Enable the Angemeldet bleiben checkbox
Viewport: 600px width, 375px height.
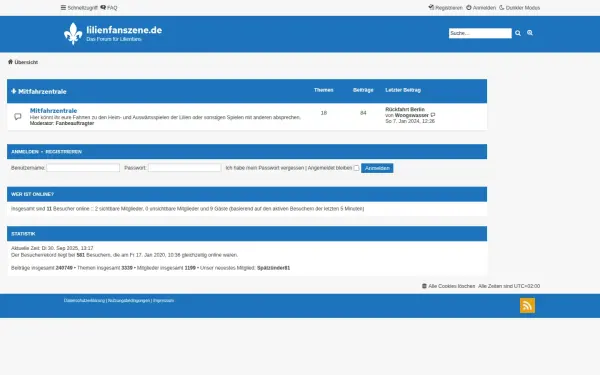356,168
